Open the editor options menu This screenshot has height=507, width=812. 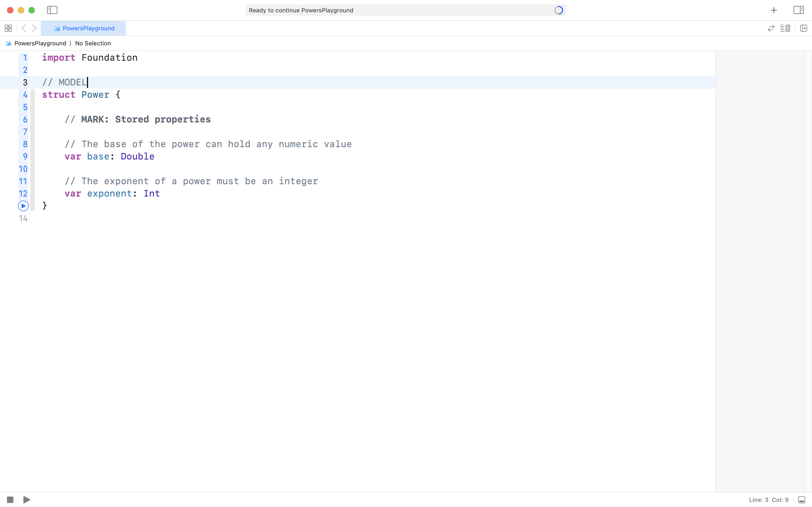pyautogui.click(x=785, y=28)
